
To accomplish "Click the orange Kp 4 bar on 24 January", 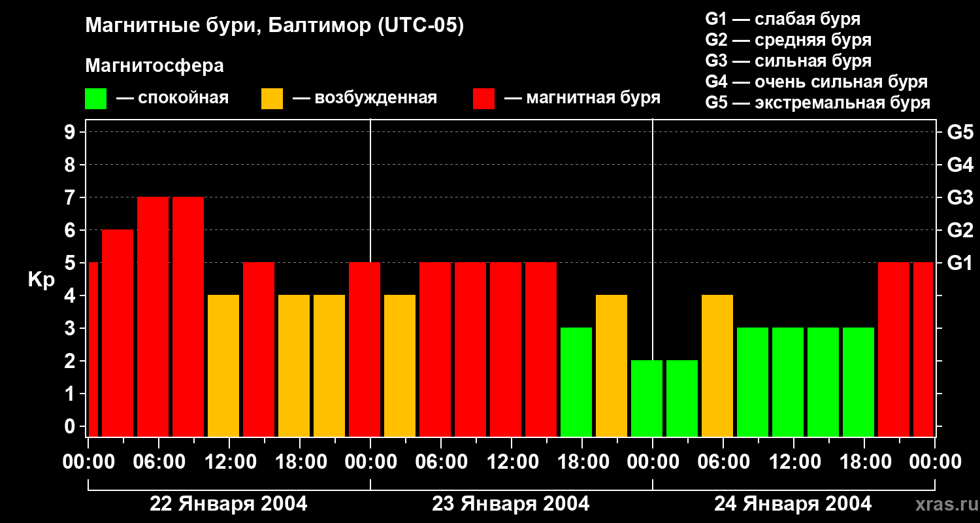I will tap(717, 366).
